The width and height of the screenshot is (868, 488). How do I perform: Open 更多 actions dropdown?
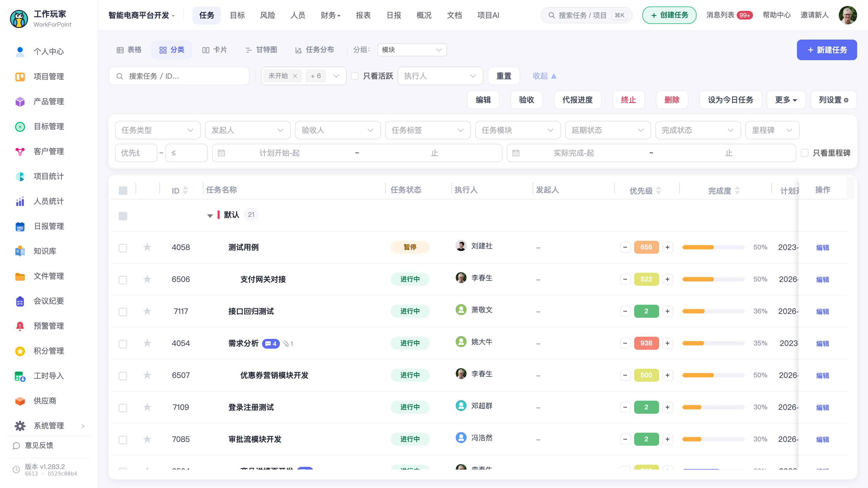click(786, 100)
